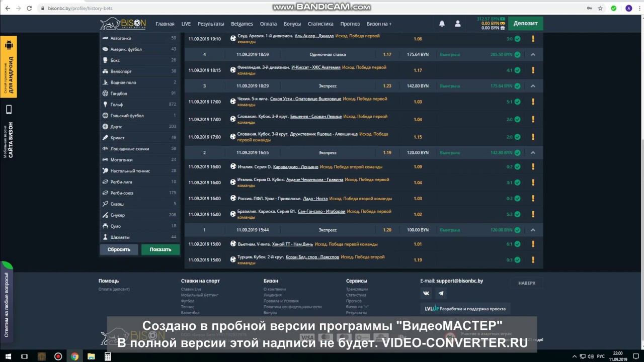The image size is (644, 362).
Task: Click the Bandicam record icon in taskbar
Action: click(x=58, y=356)
